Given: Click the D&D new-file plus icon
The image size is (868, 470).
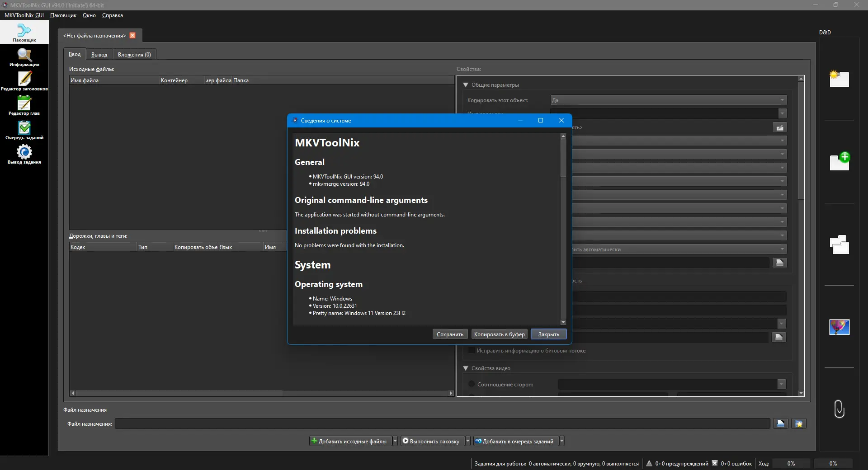Looking at the screenshot, I should pyautogui.click(x=840, y=161).
